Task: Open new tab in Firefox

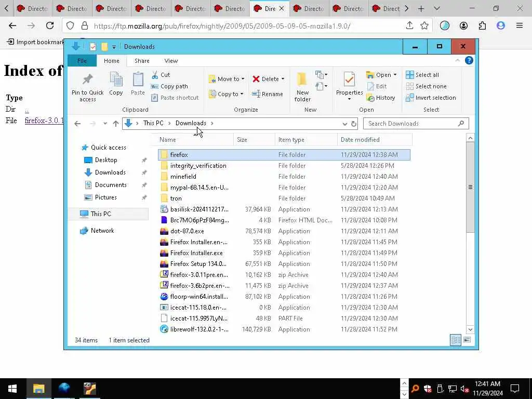Action: (x=421, y=8)
